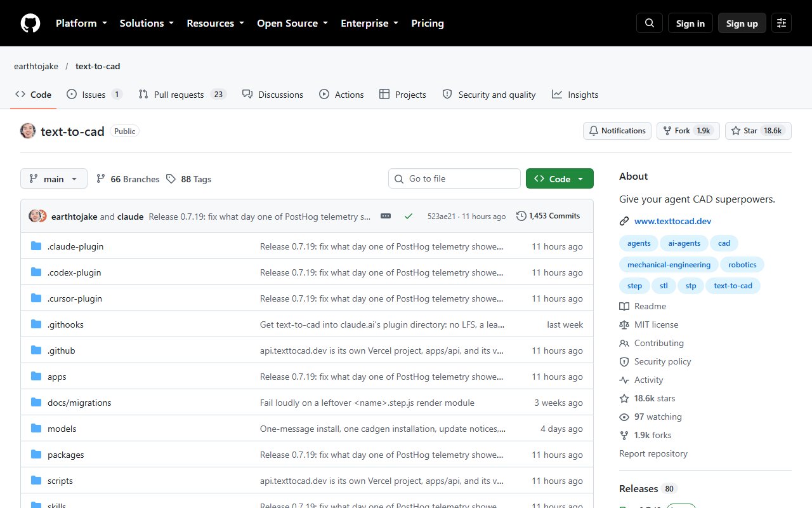Fork the repository

click(x=688, y=131)
